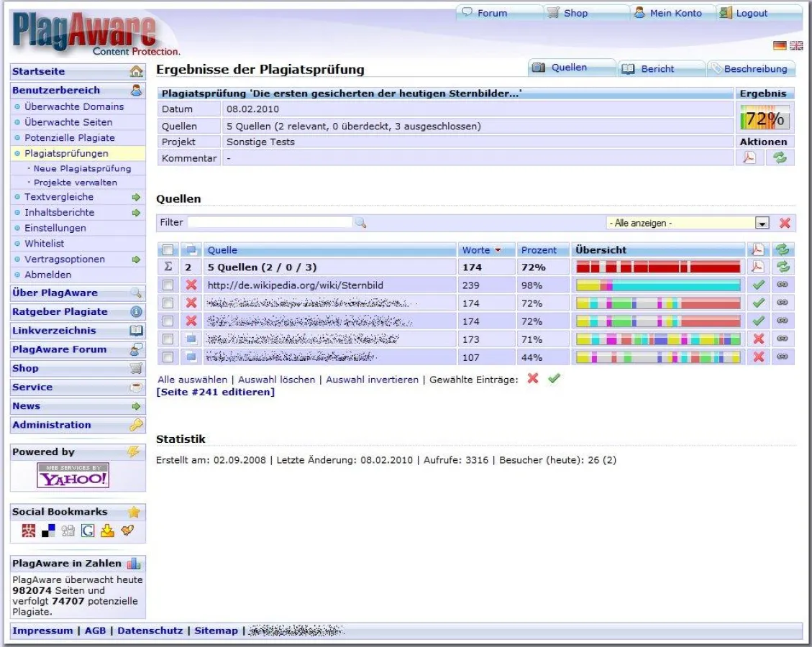This screenshot has width=812, height=647.
Task: Click the 72% result gauge
Action: coord(765,119)
